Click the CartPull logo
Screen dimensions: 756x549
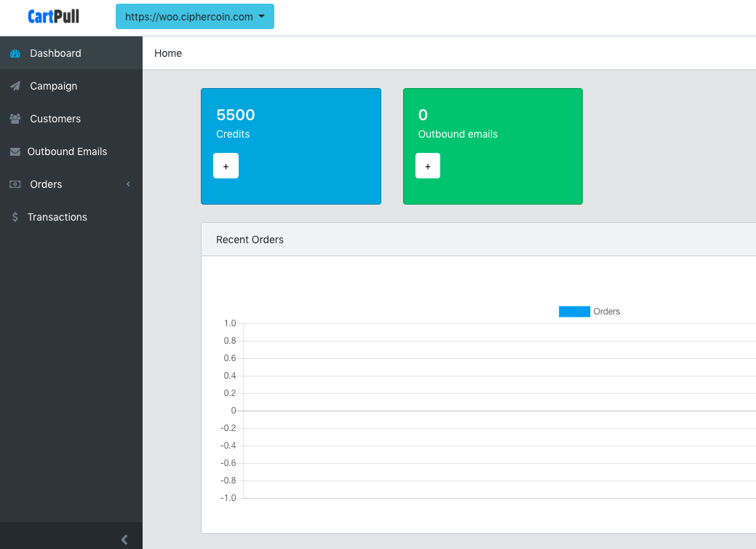pos(54,17)
